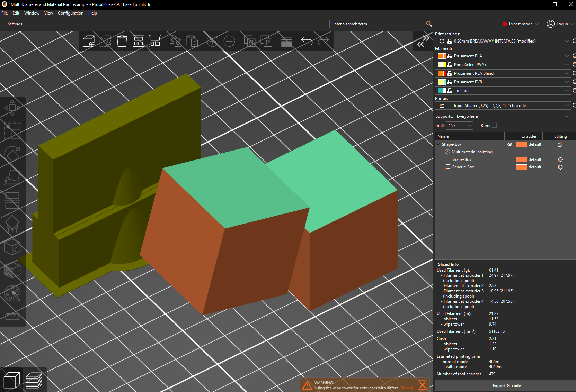
Task: Collapse the Shape-Box tree node
Action: [x=438, y=144]
